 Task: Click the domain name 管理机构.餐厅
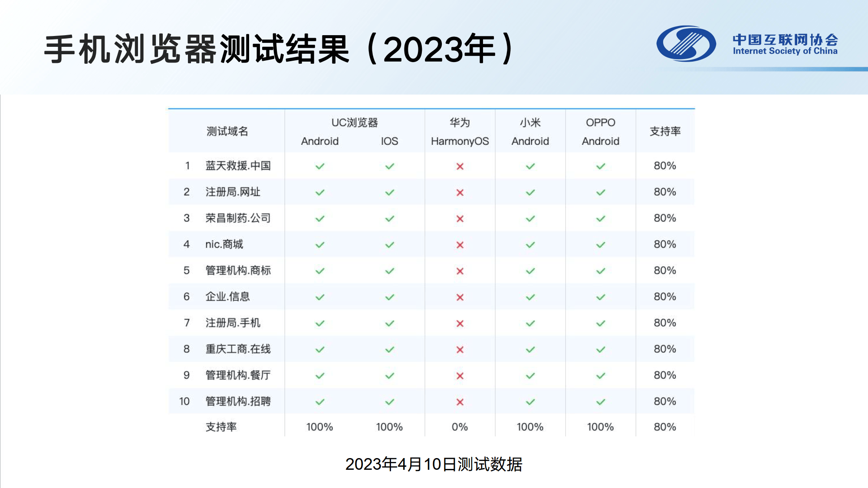[238, 375]
